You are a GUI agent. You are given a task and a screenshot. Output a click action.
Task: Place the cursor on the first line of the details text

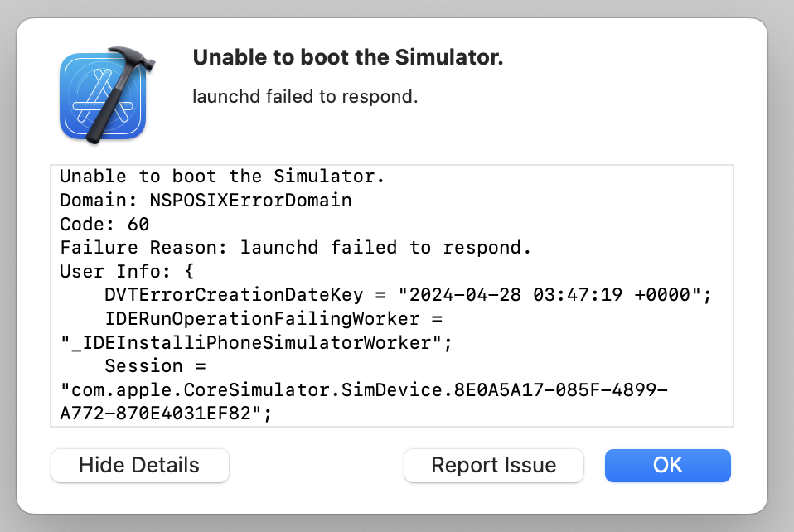pyautogui.click(x=222, y=177)
